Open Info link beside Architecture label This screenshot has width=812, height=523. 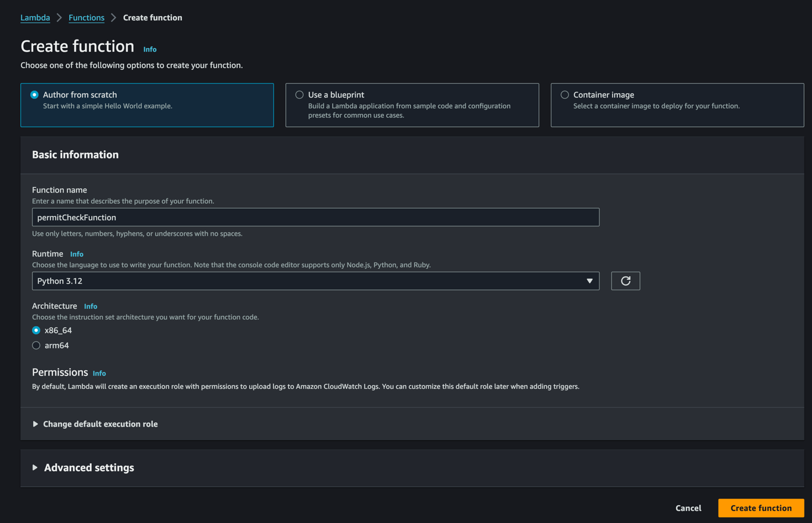(91, 306)
